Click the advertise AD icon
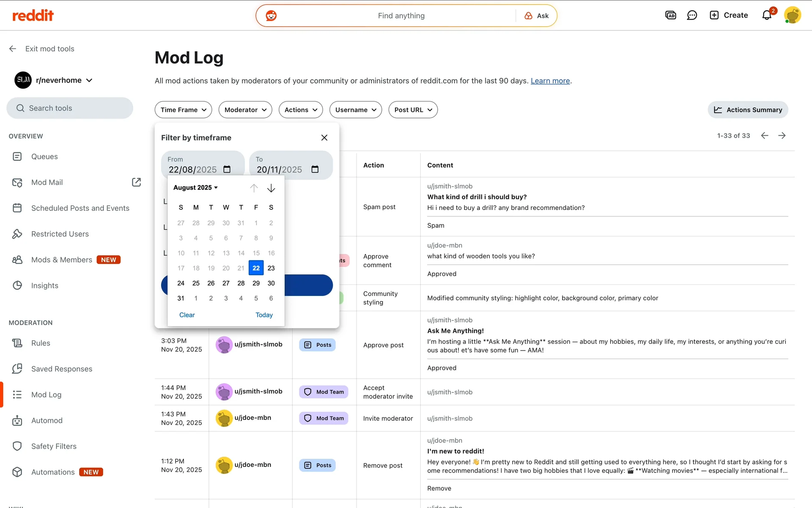The height and width of the screenshot is (508, 812). 671,15
